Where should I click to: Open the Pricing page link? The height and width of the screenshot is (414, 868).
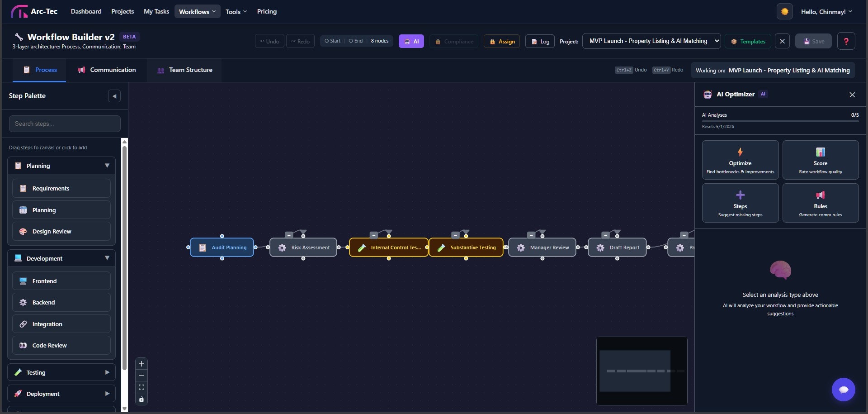pos(267,11)
